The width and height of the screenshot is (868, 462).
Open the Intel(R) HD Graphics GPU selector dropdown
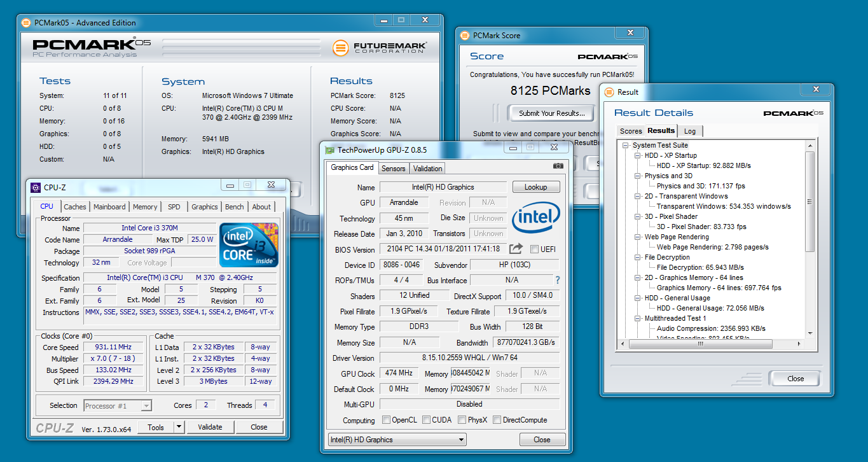click(397, 440)
